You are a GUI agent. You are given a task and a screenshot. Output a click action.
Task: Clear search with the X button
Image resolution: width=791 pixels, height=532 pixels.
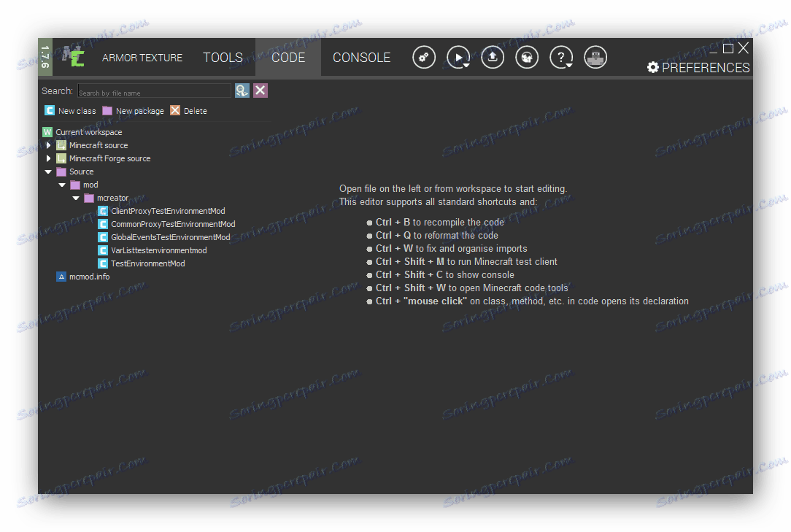(261, 90)
